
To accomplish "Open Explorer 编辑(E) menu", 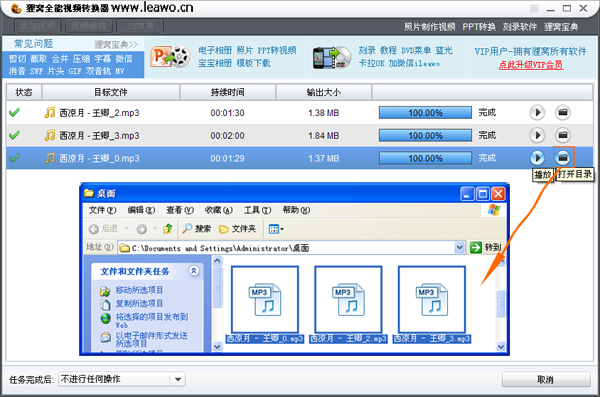I will pos(141,210).
